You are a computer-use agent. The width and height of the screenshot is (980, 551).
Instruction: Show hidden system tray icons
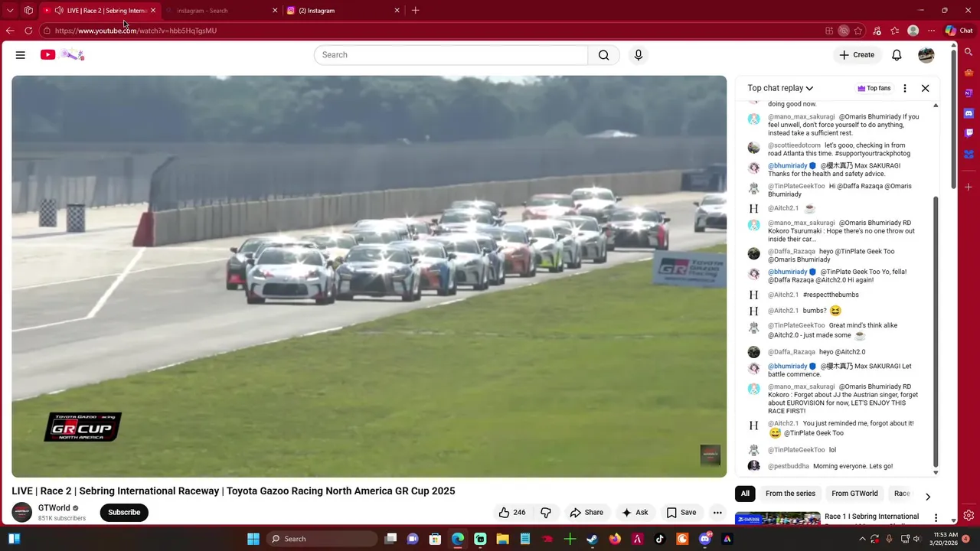(x=862, y=539)
